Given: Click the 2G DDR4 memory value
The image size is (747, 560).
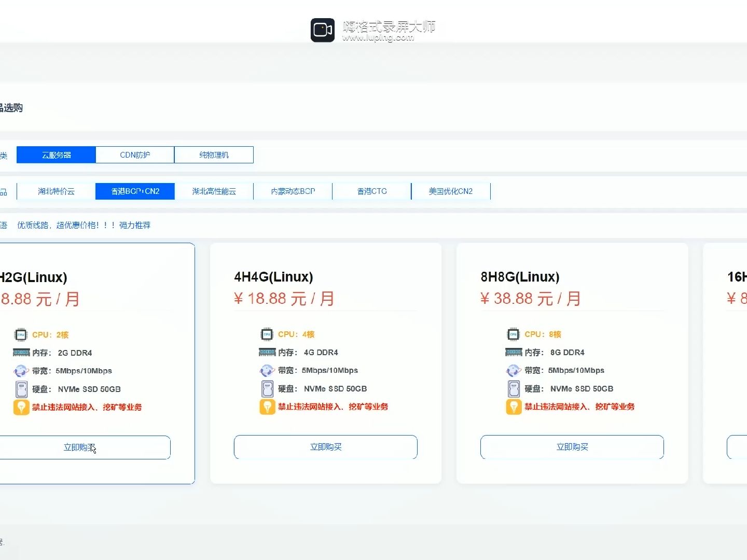Looking at the screenshot, I should click(x=75, y=353).
